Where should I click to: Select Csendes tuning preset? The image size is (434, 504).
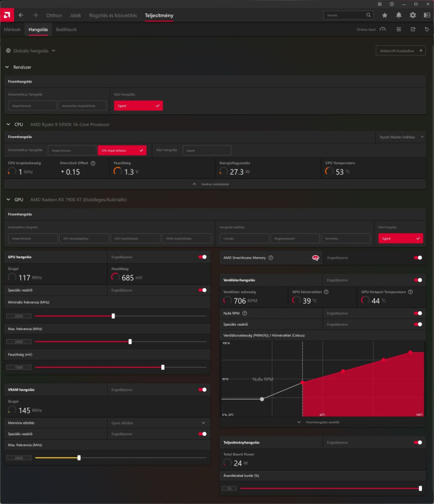[244, 239]
